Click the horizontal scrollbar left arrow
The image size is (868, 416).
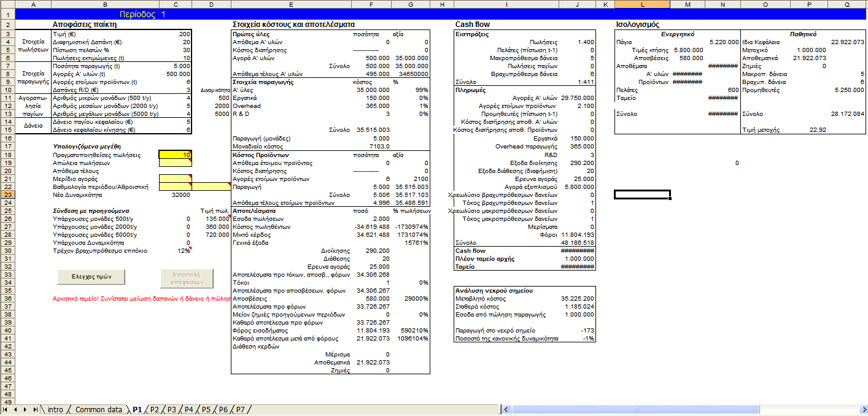[x=506, y=409]
